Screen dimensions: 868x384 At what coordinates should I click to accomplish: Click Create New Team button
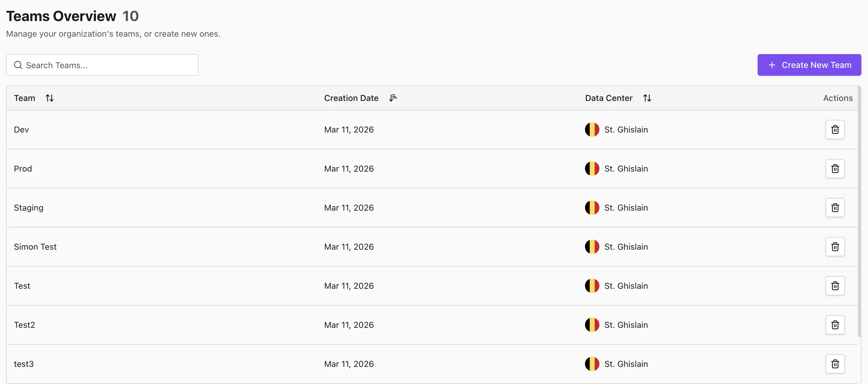(x=809, y=65)
